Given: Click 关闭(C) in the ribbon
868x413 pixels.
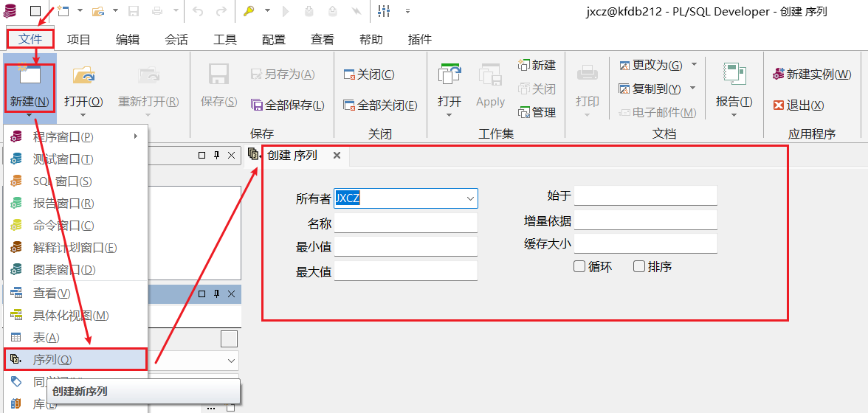Looking at the screenshot, I should (369, 74).
